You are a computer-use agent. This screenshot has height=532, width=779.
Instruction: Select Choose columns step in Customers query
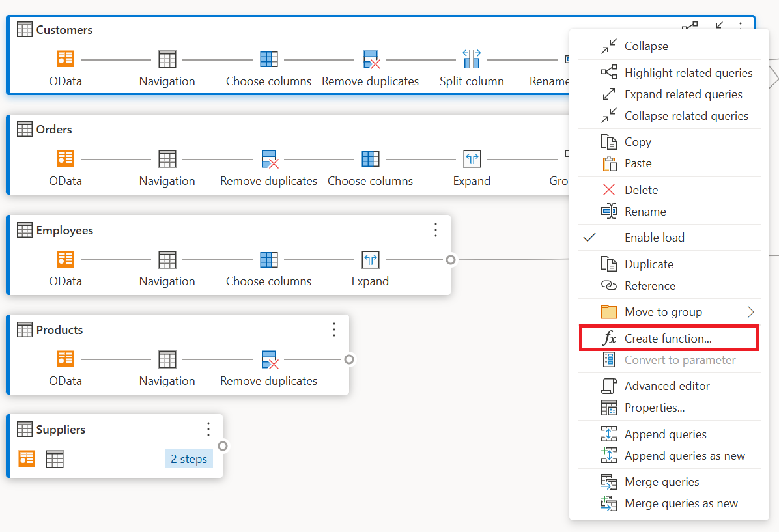tap(269, 59)
